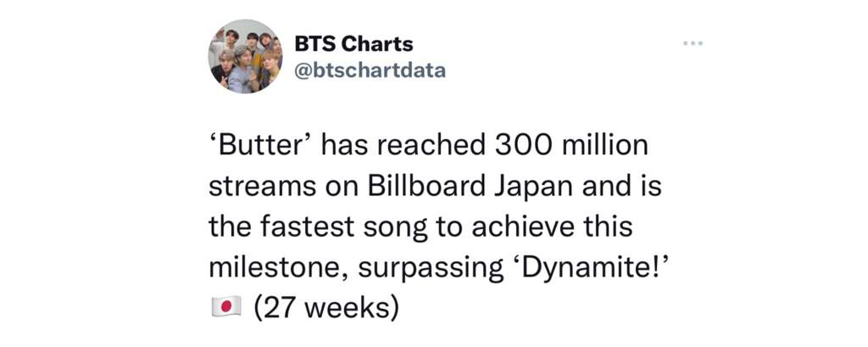This screenshot has height=347, width=868.
Task: Click the word 'million' in the tweet
Action: (604, 146)
